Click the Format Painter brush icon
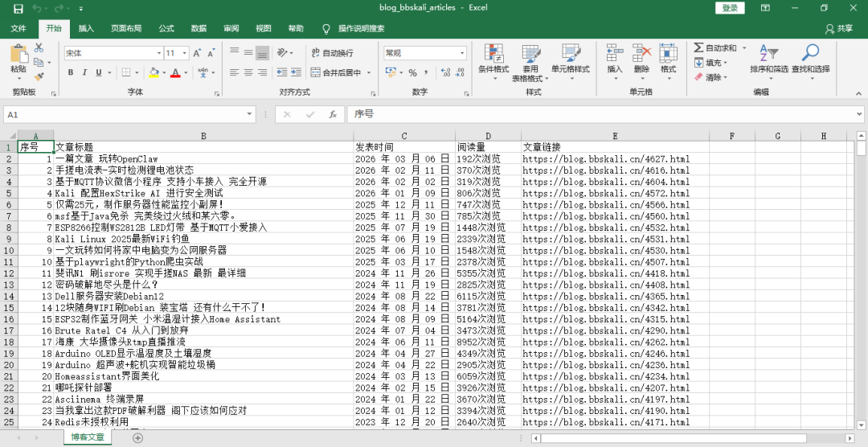868x447 pixels. 39,76
